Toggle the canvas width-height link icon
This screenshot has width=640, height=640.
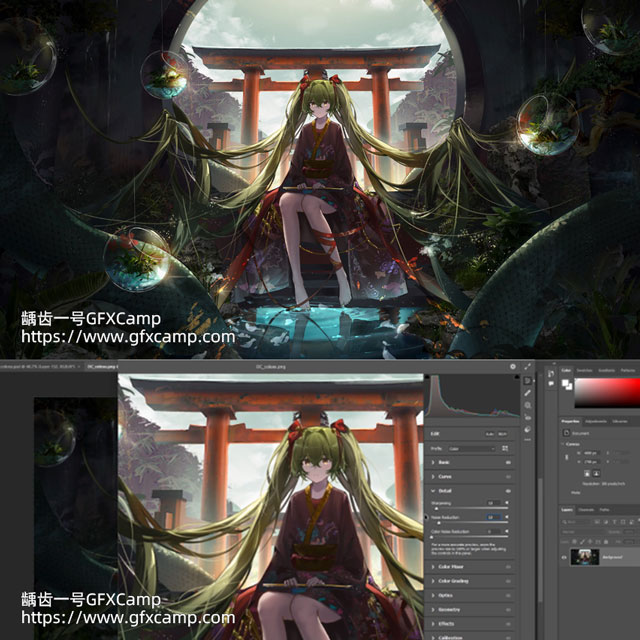pyautogui.click(x=567, y=457)
